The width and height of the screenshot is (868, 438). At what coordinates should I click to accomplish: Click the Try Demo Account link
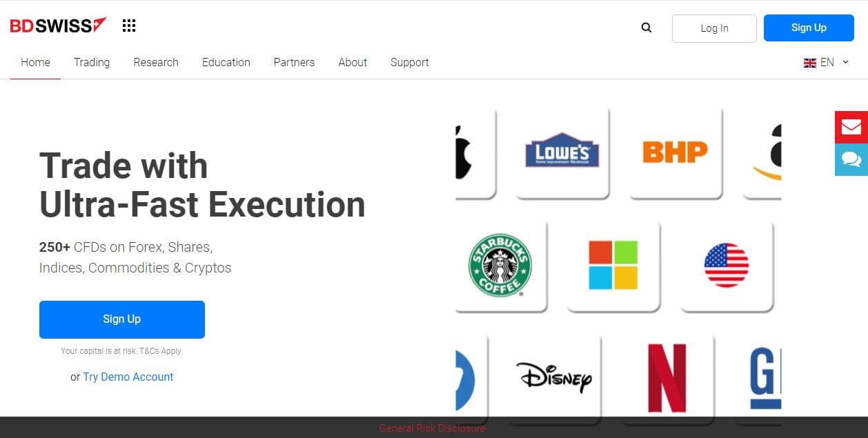[x=128, y=377]
